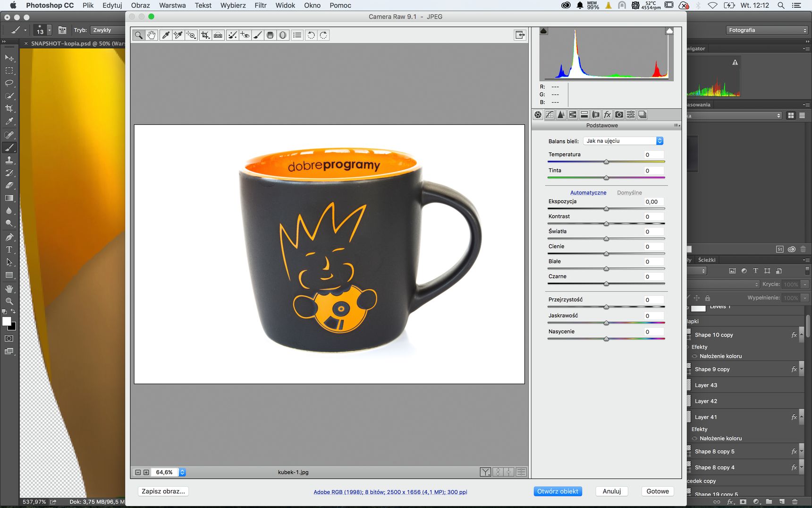Open the Filtr menu
This screenshot has width=812, height=508.
pos(261,5)
